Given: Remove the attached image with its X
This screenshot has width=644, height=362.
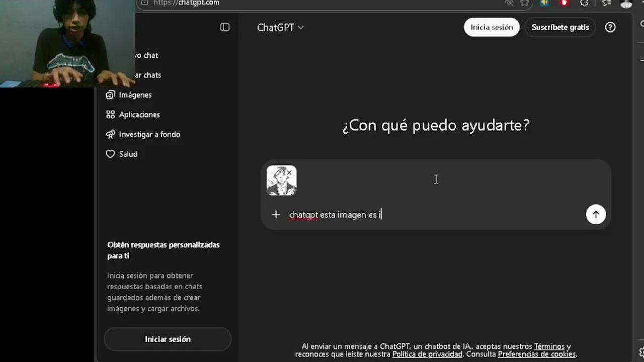Looking at the screenshot, I should point(289,172).
